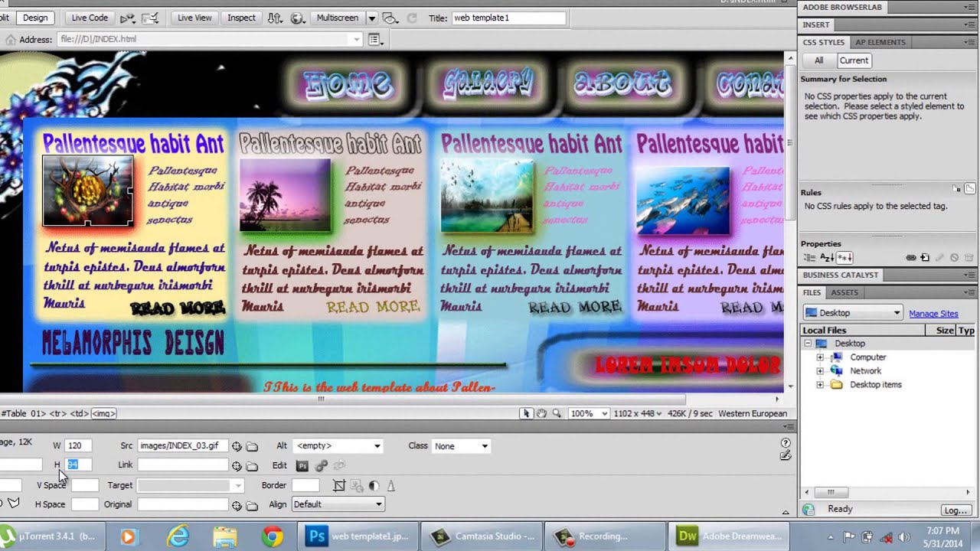Select the polygon hotspot tool
This screenshot has height=551, width=980.
[13, 503]
